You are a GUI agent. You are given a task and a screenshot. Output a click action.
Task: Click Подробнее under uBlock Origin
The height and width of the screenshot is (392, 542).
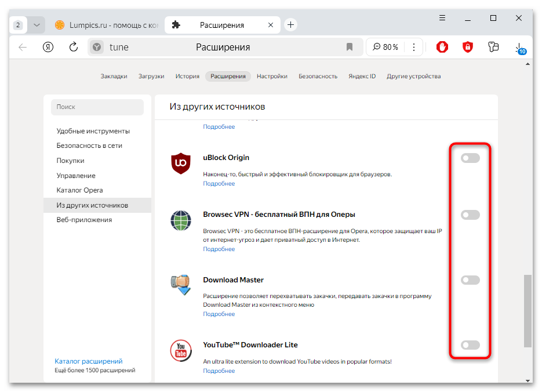coord(219,184)
